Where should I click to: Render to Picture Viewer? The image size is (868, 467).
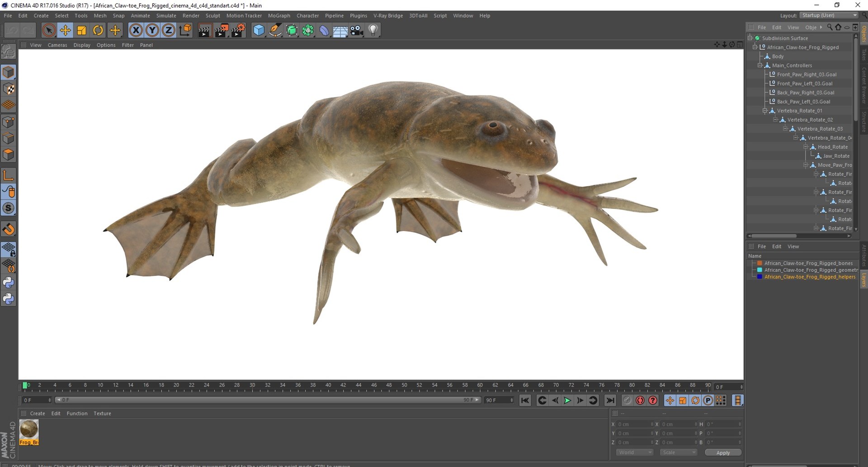pyautogui.click(x=222, y=30)
